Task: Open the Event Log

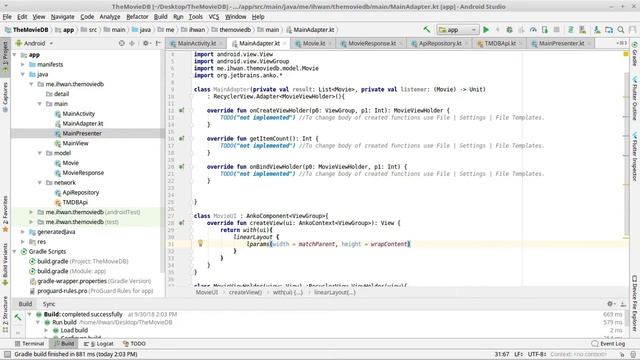Action: point(608,344)
